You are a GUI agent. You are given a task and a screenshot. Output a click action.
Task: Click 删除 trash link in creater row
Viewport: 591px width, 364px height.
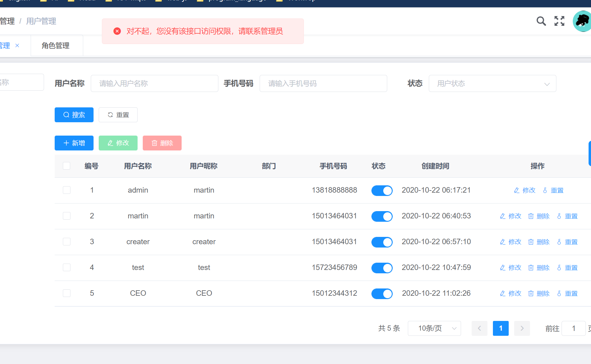pos(539,242)
